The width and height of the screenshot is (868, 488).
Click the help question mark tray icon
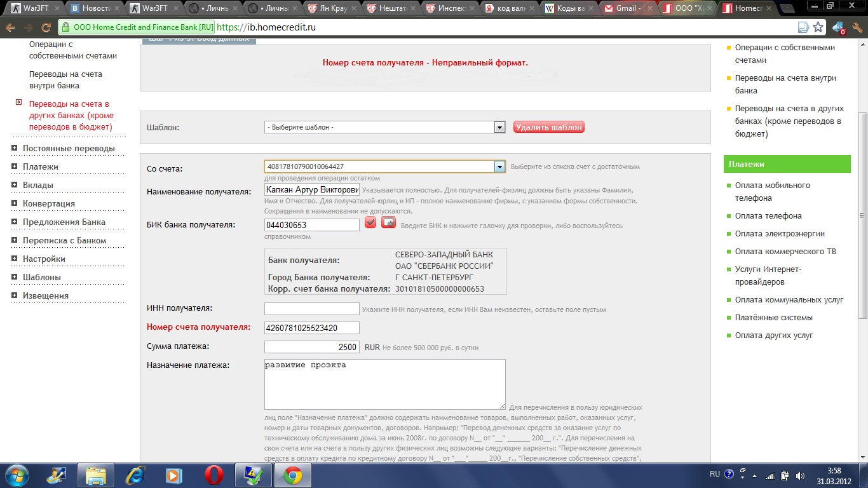pos(729,474)
